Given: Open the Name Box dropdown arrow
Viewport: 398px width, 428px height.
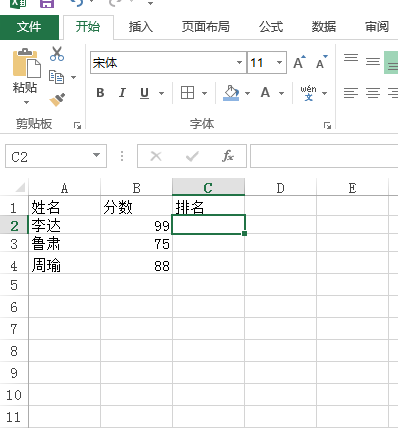Looking at the screenshot, I should coord(96,155).
